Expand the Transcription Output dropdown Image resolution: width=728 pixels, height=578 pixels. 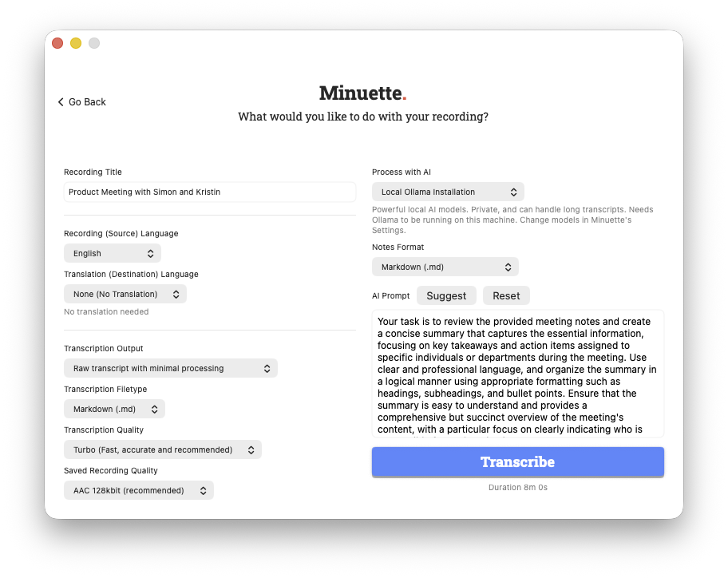[171, 368]
